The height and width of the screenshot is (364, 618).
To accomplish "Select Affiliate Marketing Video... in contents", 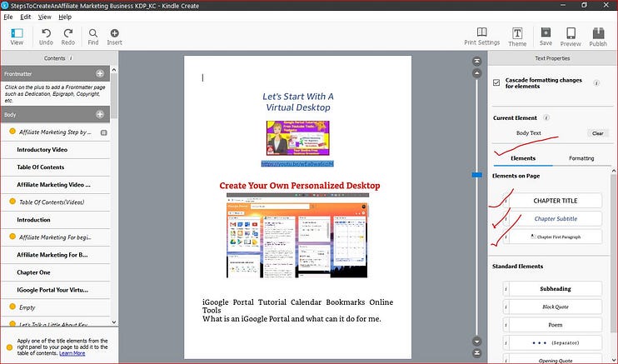I will tap(55, 185).
